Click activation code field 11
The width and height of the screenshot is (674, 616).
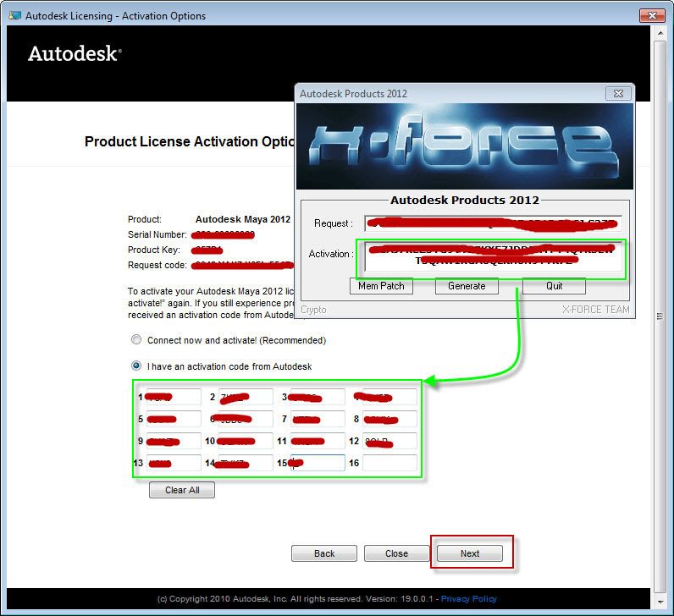click(318, 441)
